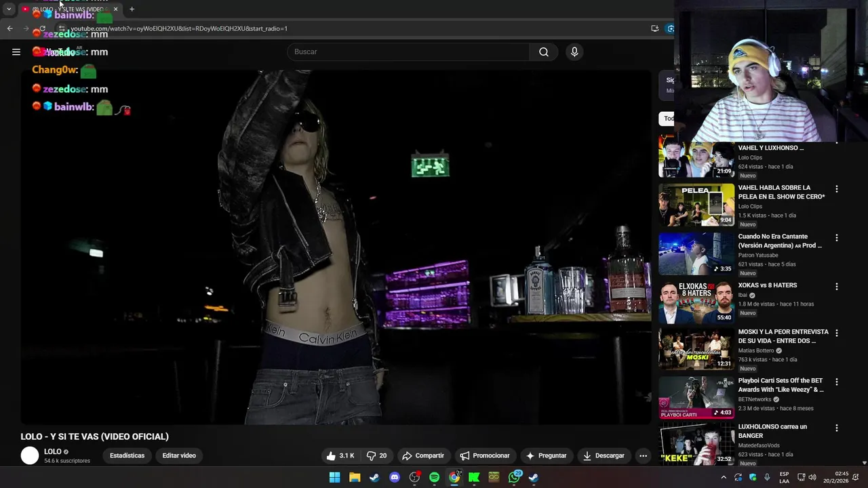This screenshot has height=488, width=868.
Task: Click the video player area
Action: 336,247
